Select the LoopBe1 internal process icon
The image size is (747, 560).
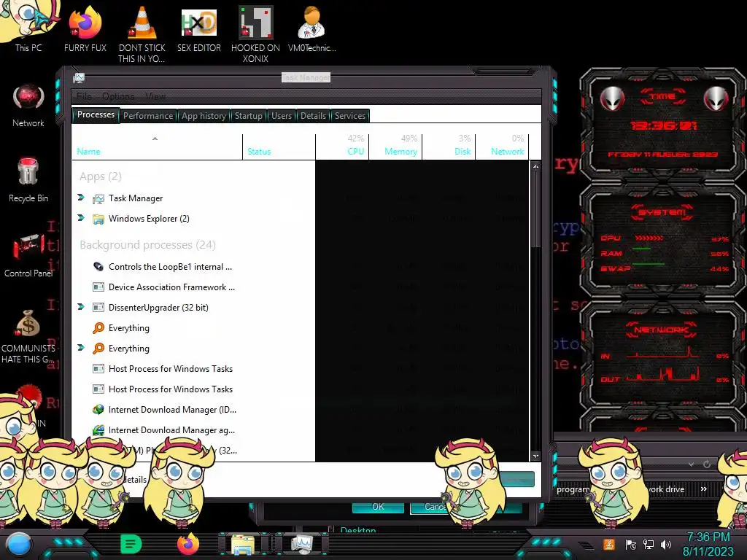click(98, 267)
